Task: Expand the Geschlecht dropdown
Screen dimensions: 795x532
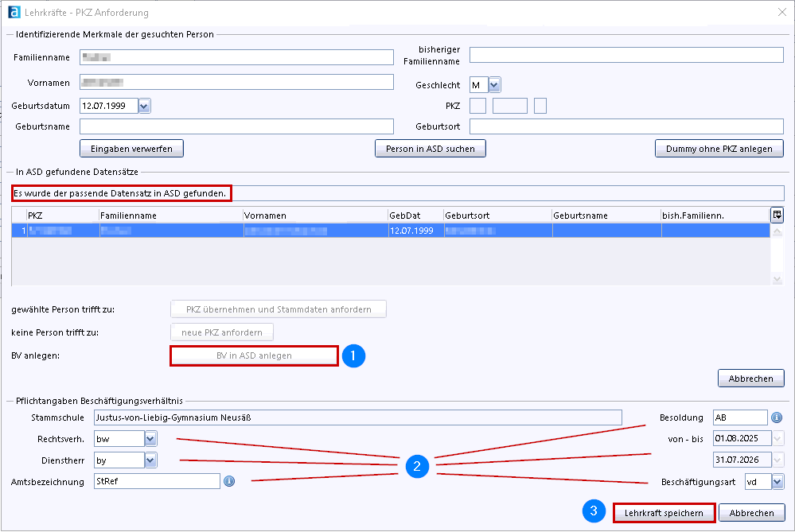Action: pyautogui.click(x=494, y=85)
